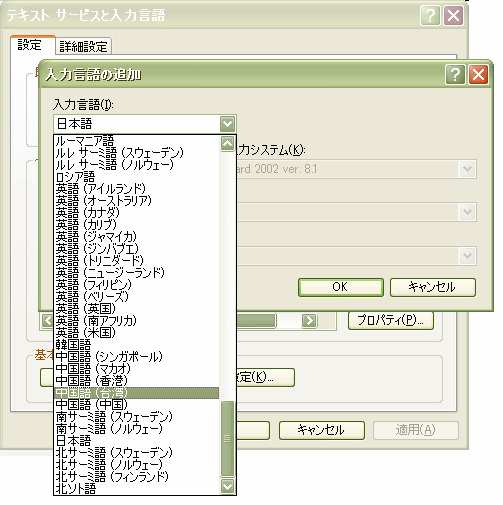Viewport: 503px width, 505px height.
Task: Click scroll-up arrow in language list
Action: click(x=227, y=144)
